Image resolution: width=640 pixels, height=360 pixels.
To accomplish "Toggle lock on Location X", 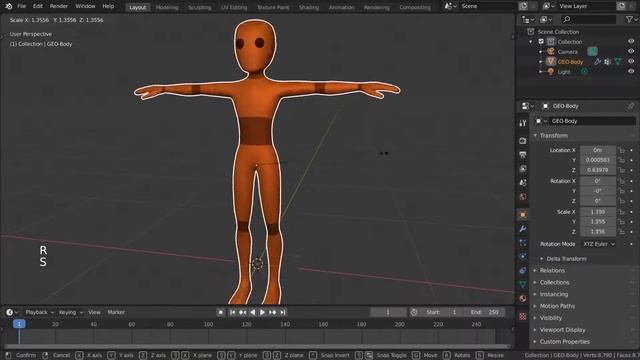I will click(x=622, y=150).
